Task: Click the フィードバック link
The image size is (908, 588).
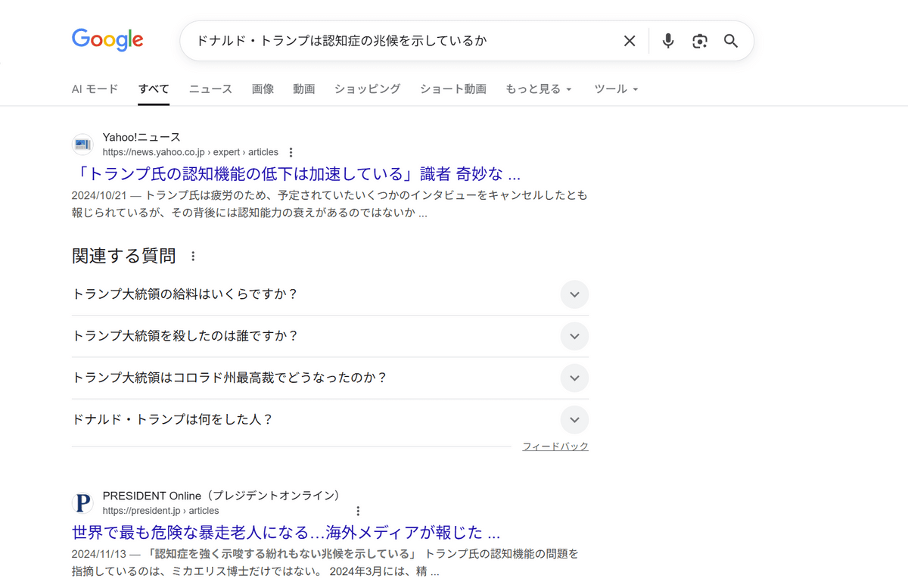Action: coord(555,446)
